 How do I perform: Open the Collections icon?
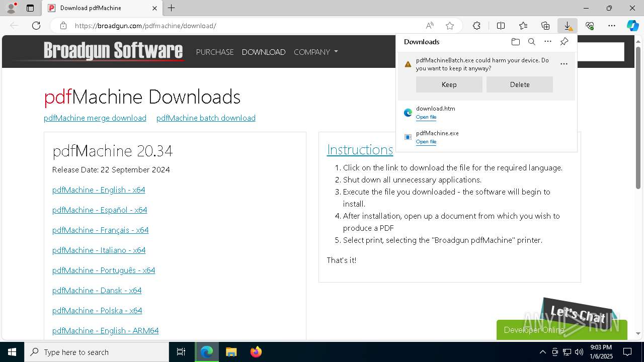pos(545,26)
